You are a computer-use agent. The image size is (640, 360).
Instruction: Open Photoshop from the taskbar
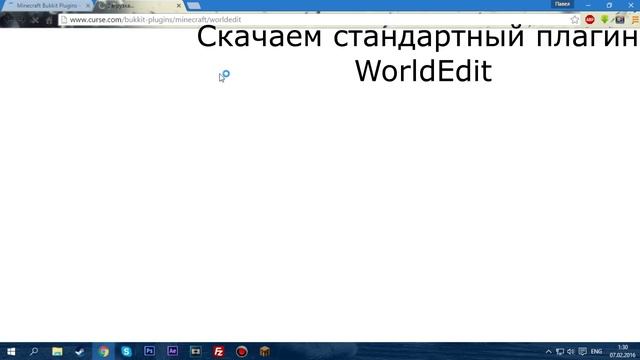[149, 351]
